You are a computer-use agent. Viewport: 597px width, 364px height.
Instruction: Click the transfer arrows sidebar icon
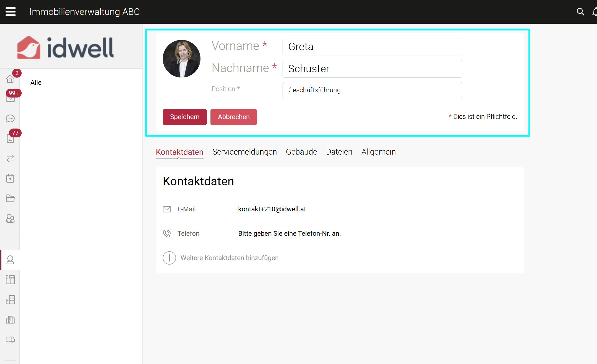coord(10,158)
